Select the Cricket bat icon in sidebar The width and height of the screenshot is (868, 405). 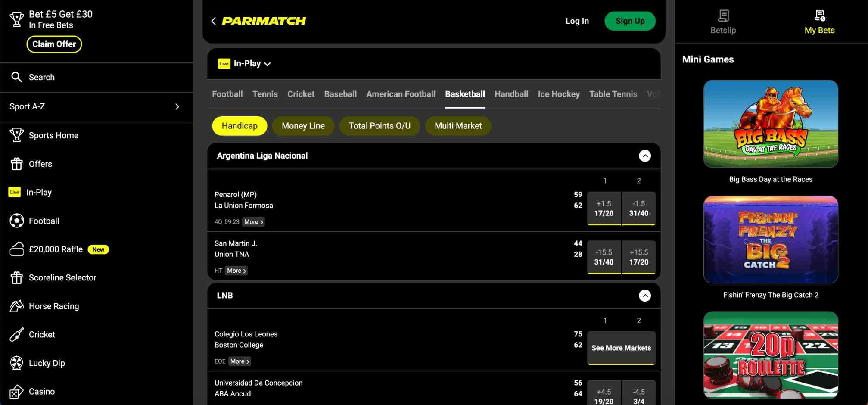pyautogui.click(x=16, y=334)
